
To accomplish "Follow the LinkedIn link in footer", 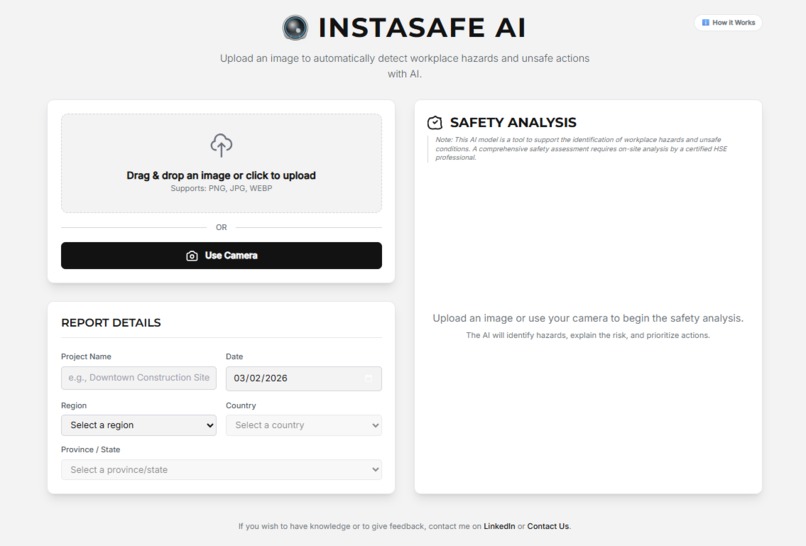I will pyautogui.click(x=499, y=526).
